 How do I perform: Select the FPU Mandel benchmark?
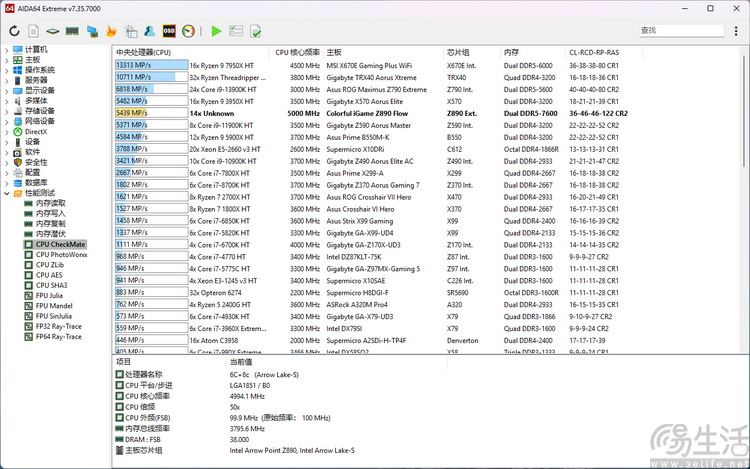54,306
